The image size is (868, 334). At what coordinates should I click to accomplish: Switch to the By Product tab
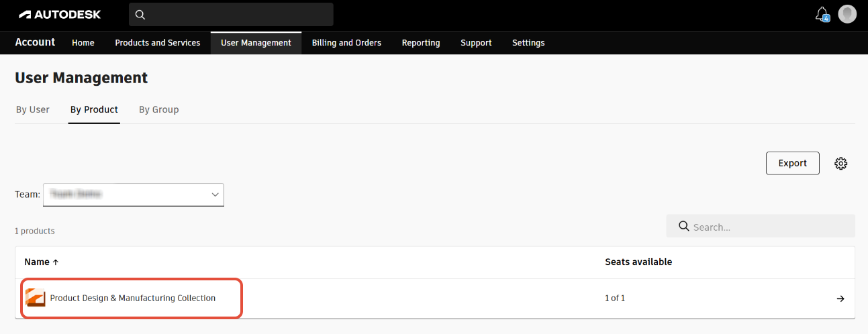point(94,109)
